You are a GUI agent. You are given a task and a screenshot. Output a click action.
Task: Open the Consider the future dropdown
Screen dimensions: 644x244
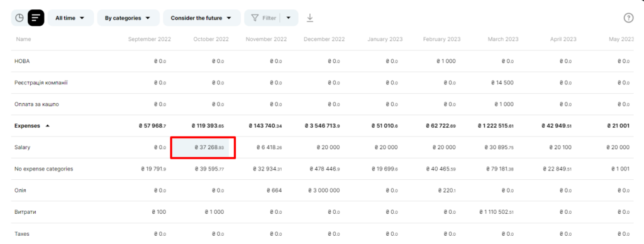202,18
